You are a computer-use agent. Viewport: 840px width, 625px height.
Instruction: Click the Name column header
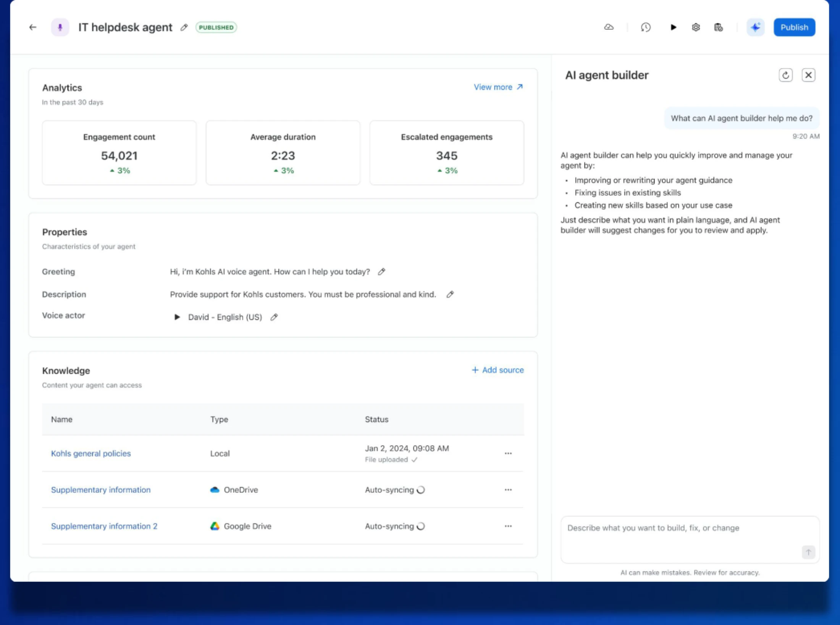[62, 419]
